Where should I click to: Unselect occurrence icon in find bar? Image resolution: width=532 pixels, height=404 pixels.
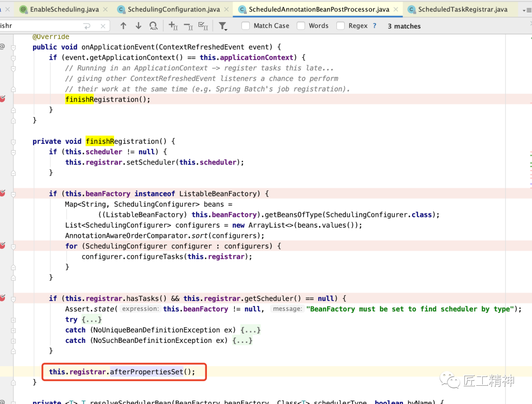click(x=188, y=26)
